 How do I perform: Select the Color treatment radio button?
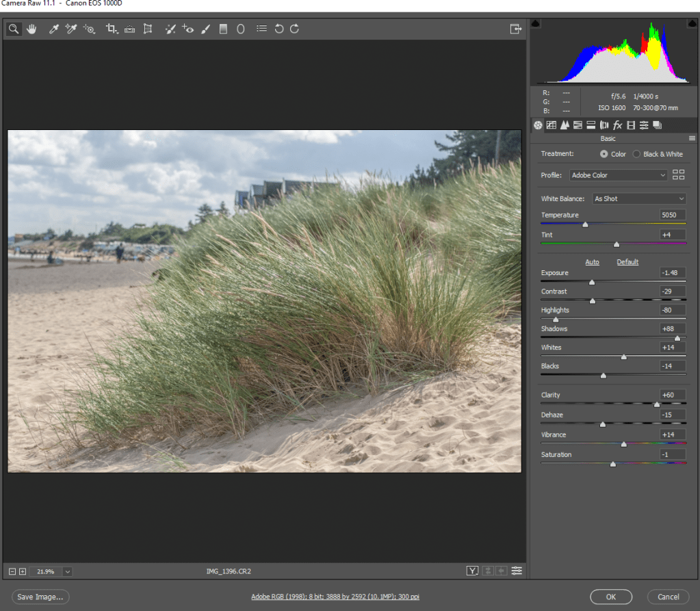pos(604,154)
